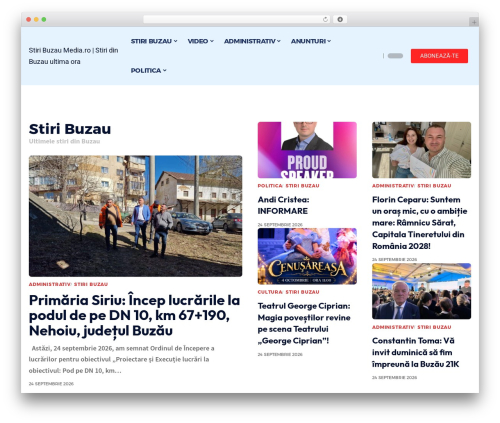Click the date under Constantin Toma headline

(394, 377)
